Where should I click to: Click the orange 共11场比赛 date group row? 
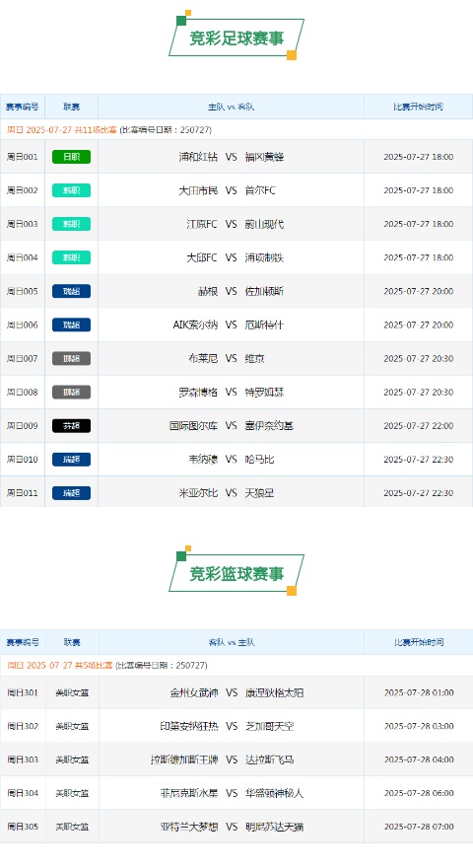pos(236,129)
